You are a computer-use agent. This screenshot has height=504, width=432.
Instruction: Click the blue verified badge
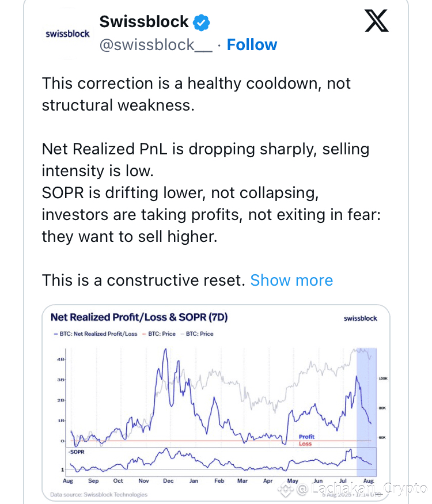pos(201,22)
